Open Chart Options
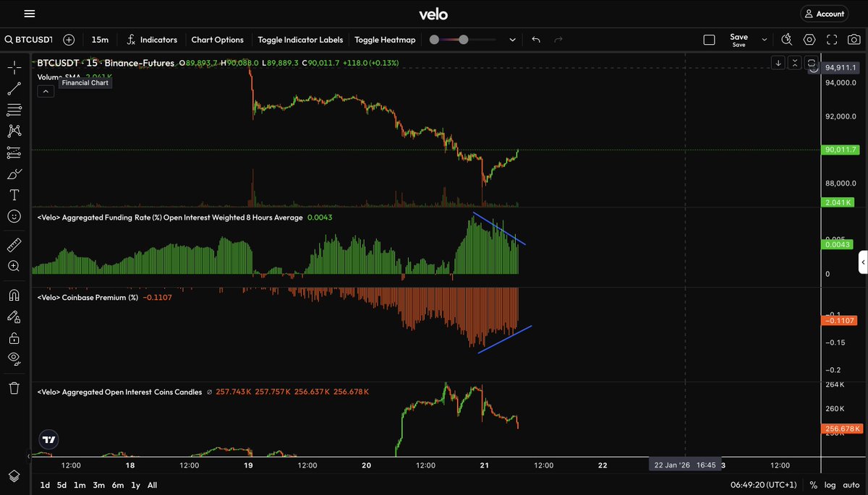The width and height of the screenshot is (868, 495). (x=218, y=40)
